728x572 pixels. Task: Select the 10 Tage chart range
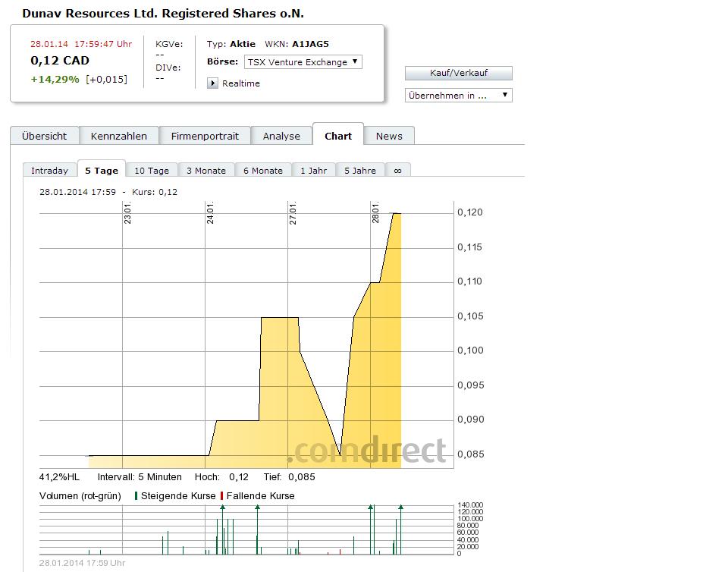coord(152,171)
